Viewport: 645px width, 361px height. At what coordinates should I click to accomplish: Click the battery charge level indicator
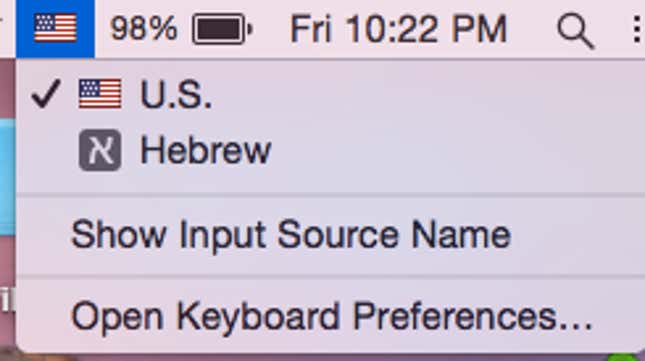tap(219, 29)
